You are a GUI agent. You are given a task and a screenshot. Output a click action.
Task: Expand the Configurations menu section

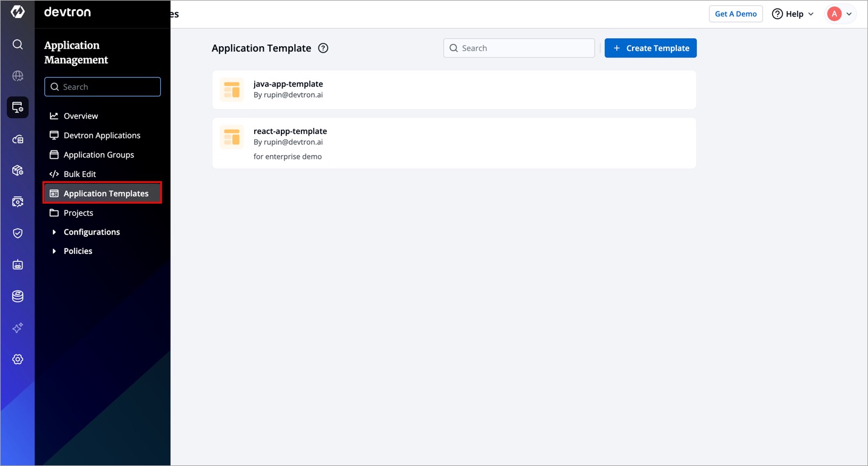(91, 232)
